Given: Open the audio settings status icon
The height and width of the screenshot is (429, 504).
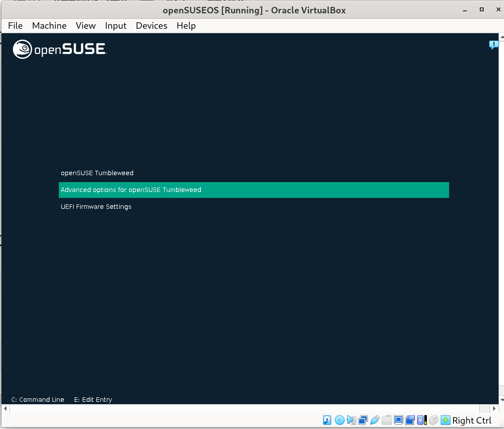Looking at the screenshot, I should [351, 420].
